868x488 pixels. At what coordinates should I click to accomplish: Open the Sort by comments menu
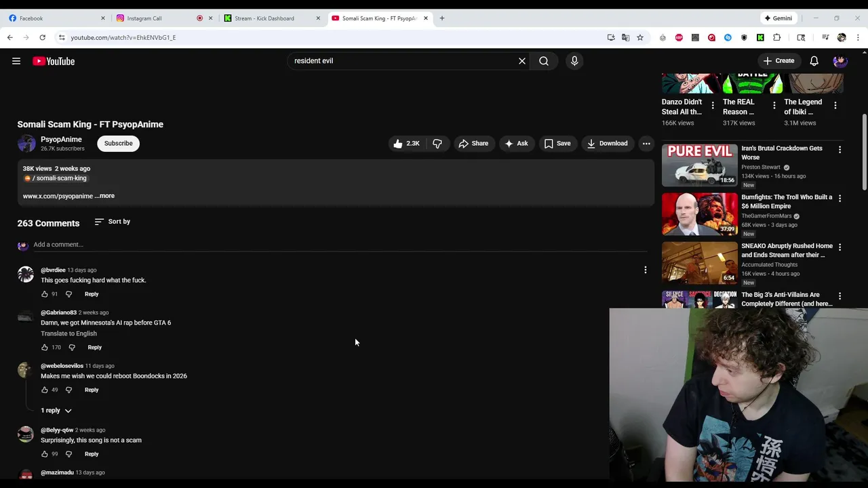(x=113, y=222)
